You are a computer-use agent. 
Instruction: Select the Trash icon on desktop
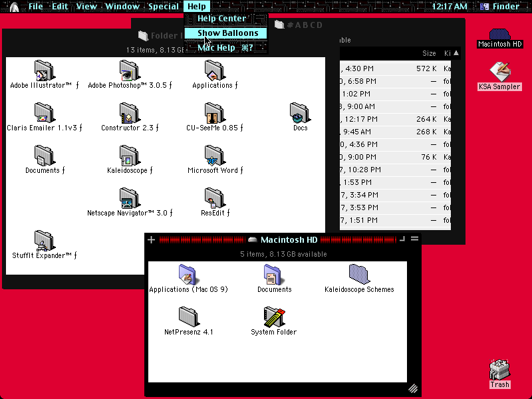[x=499, y=369]
